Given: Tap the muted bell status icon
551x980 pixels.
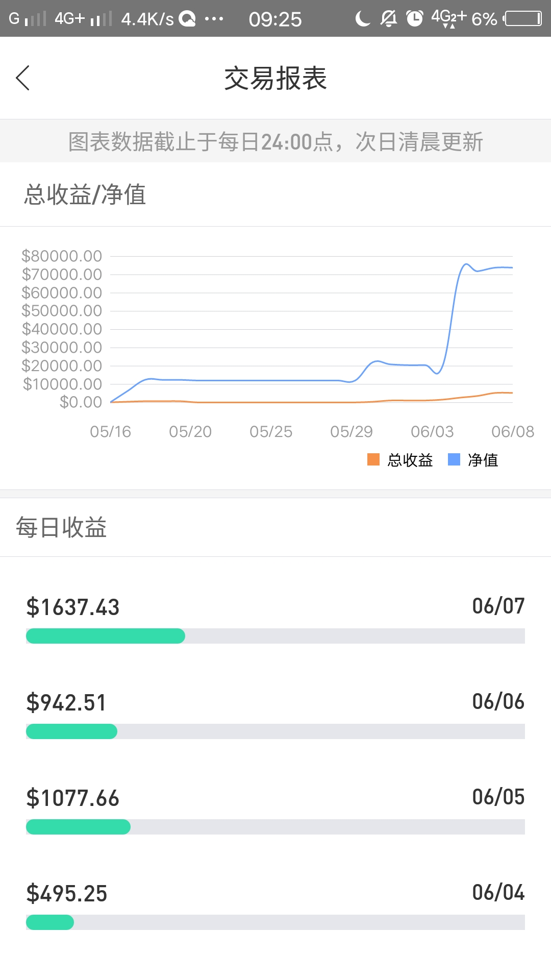Looking at the screenshot, I should [389, 19].
